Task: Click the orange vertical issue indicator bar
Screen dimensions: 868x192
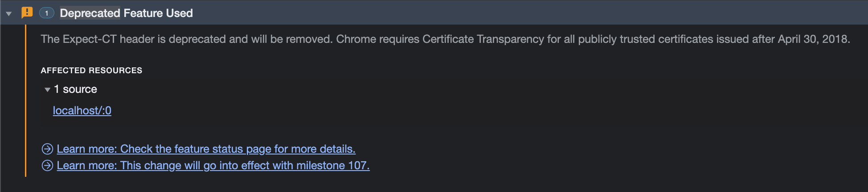Action: click(x=26, y=100)
